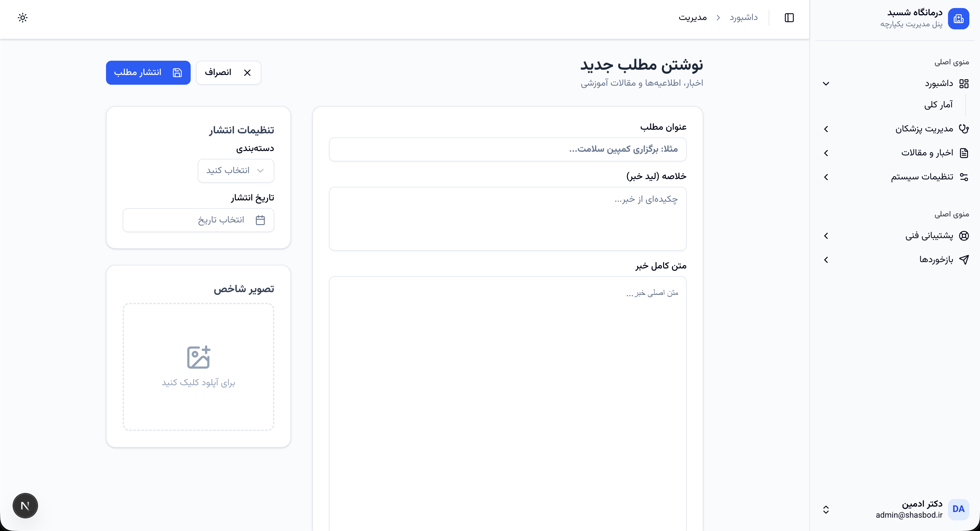Click the clinic logo icon
Screen dimensions: 980x531
pyautogui.click(x=958, y=18)
